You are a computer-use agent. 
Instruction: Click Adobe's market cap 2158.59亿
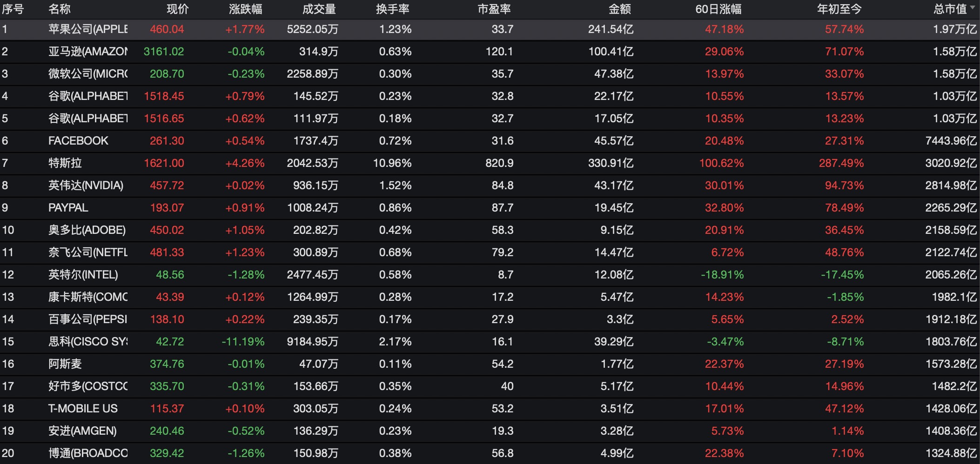click(951, 230)
